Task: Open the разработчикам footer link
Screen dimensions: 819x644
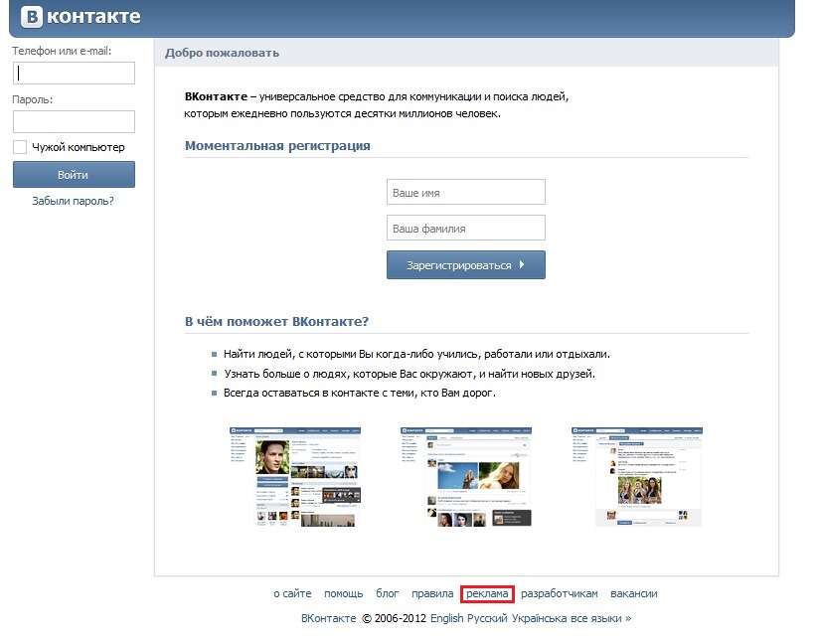Action: (x=560, y=594)
